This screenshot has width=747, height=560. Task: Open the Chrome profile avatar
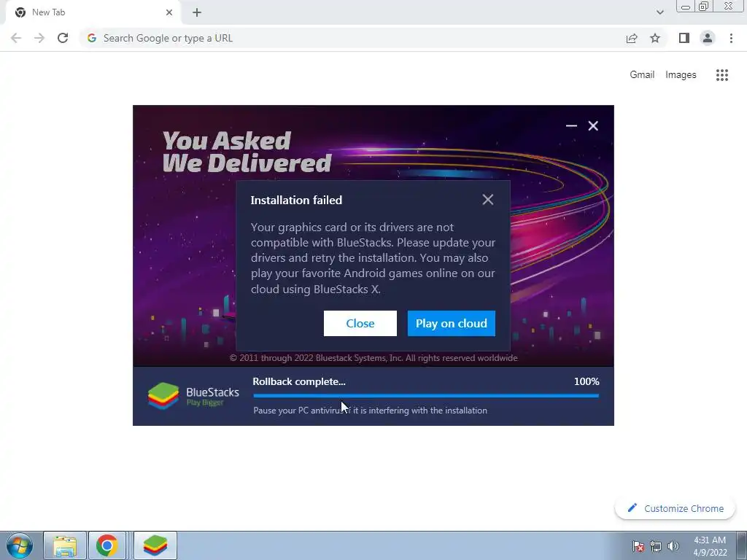point(708,38)
